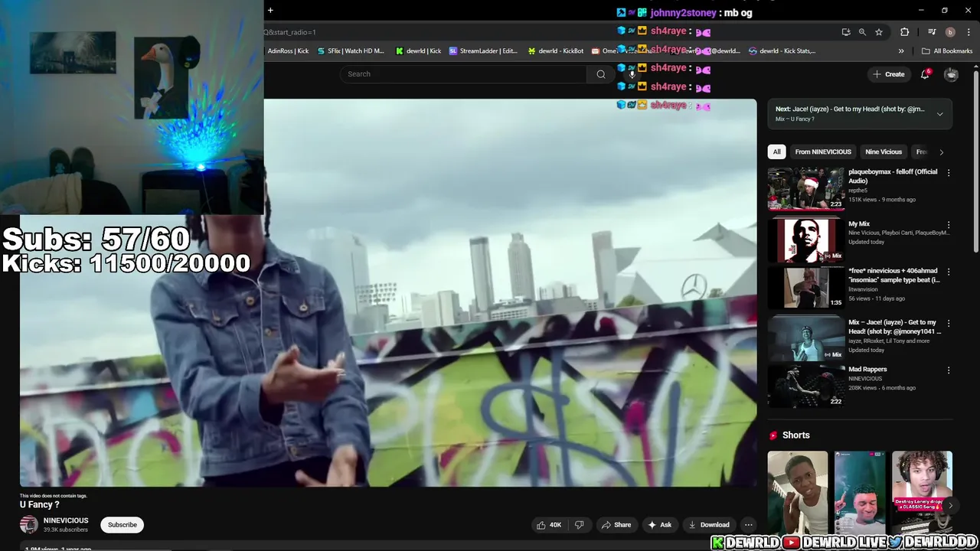Open the browser Extensions puzzle icon
The width and height of the screenshot is (980, 551).
905,32
